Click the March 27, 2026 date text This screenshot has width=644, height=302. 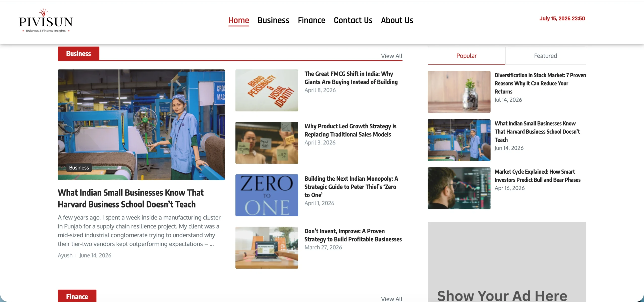pos(323,247)
